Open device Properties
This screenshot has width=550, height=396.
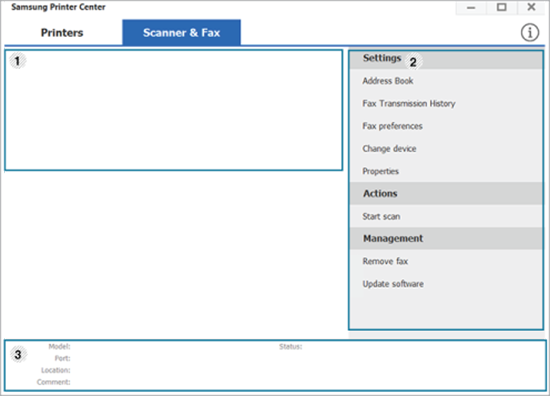click(x=380, y=171)
